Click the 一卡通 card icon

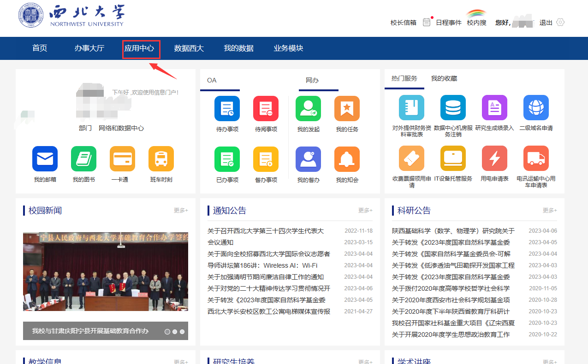(122, 159)
